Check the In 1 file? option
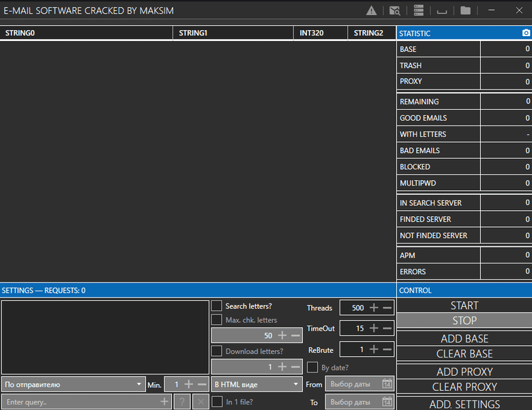This screenshot has height=410, width=532. click(217, 402)
